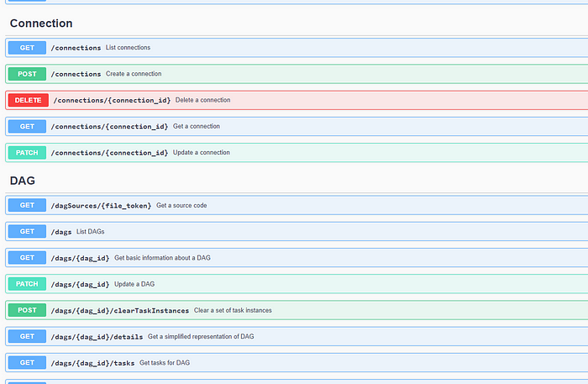This screenshot has height=384, width=588.
Task: Click GET badge for simplified representation of DAG
Action: (27, 336)
